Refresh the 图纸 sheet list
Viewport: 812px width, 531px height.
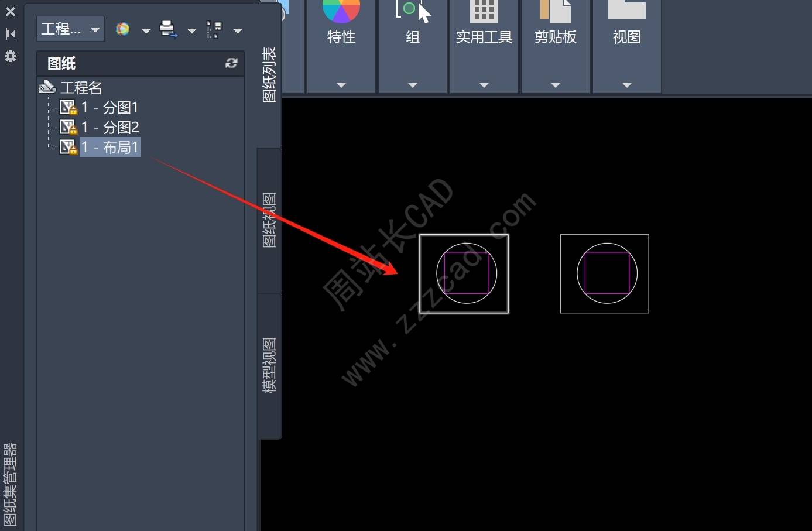click(231, 63)
